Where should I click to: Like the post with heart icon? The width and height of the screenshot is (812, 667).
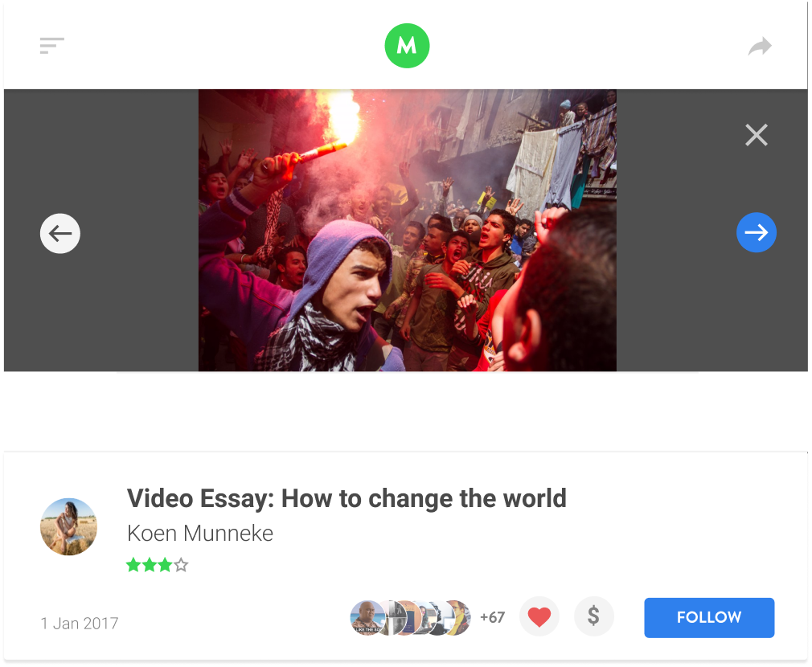click(539, 617)
